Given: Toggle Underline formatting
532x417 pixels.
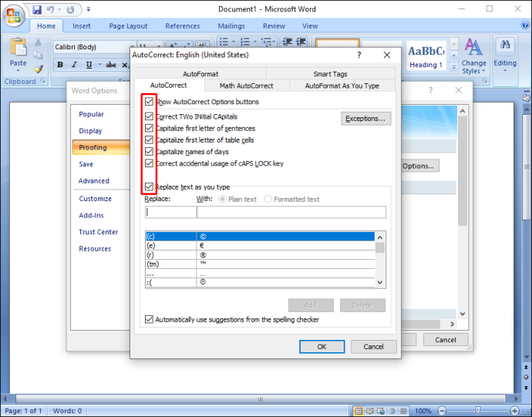Looking at the screenshot, I should point(89,65).
